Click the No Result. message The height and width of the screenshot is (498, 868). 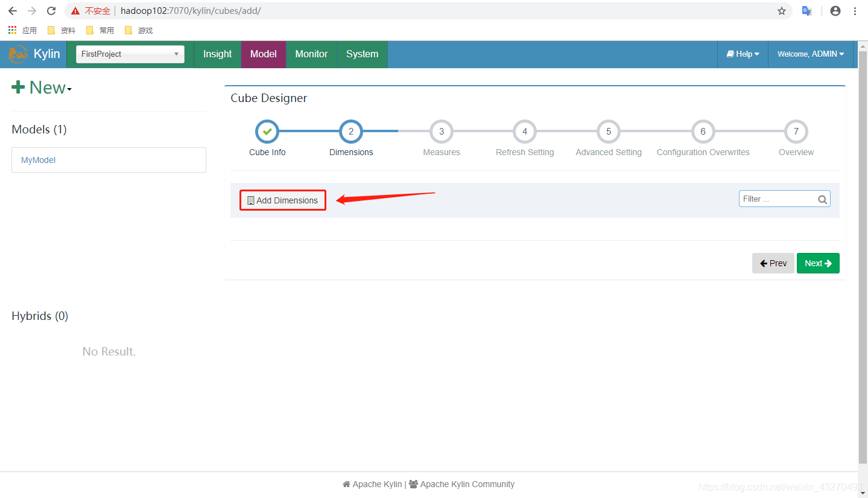(109, 351)
